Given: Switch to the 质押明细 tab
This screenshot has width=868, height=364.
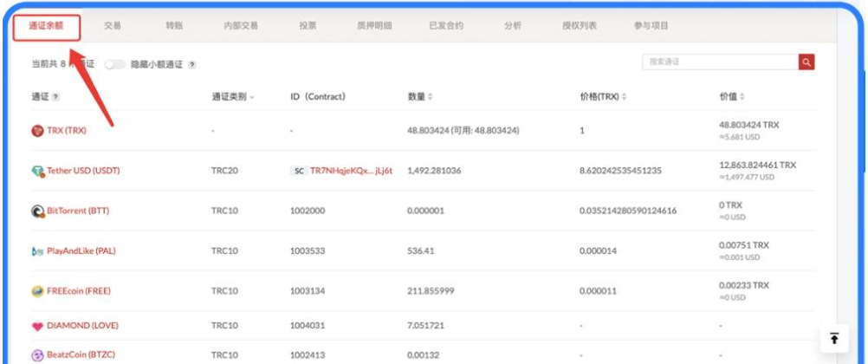Looking at the screenshot, I should pos(374,26).
